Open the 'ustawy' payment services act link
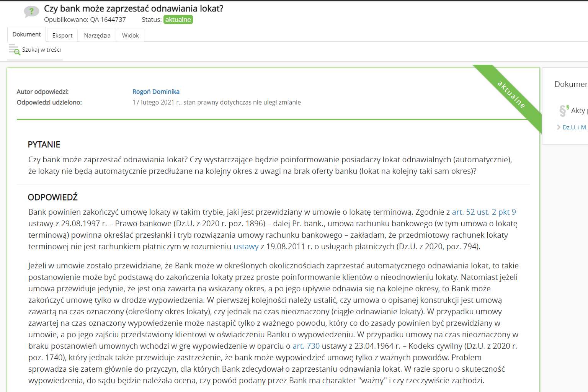The width and height of the screenshot is (588, 392). tap(246, 247)
